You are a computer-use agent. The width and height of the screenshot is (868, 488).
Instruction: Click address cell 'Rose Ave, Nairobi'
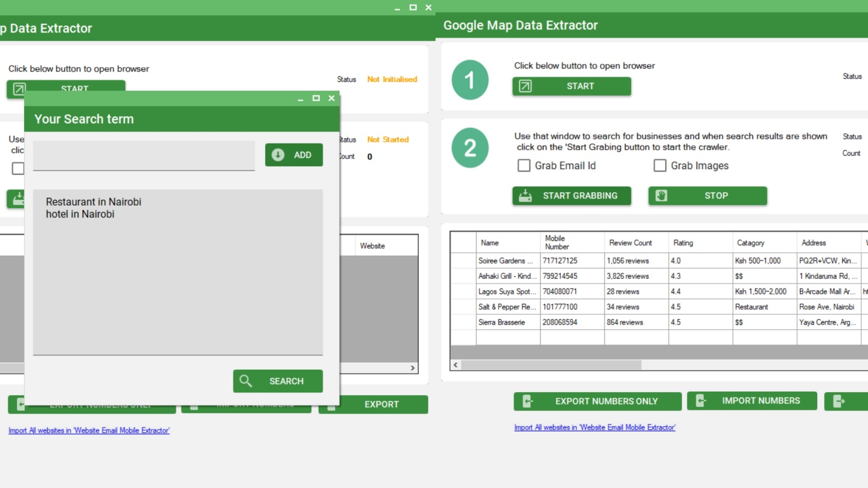point(829,307)
